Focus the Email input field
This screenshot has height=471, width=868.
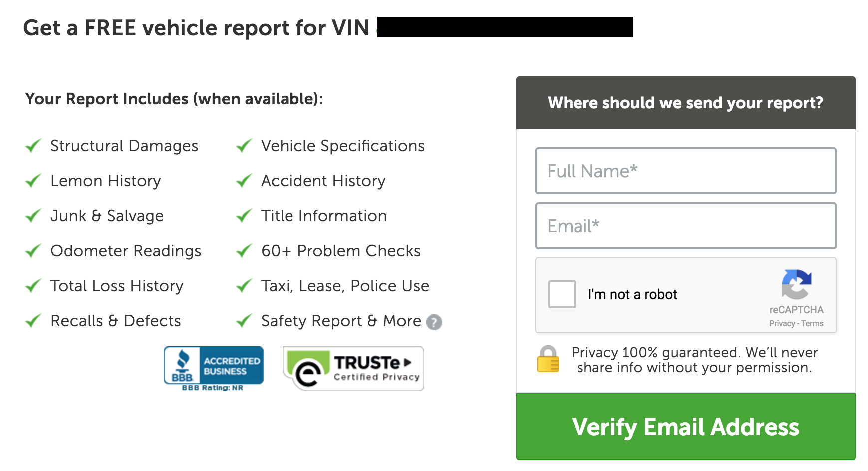point(686,226)
